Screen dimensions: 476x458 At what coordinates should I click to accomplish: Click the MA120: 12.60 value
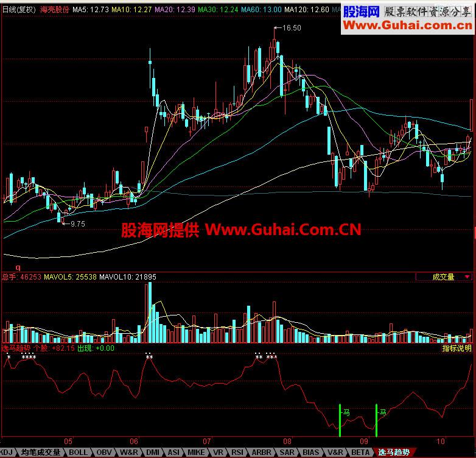pyautogui.click(x=307, y=9)
